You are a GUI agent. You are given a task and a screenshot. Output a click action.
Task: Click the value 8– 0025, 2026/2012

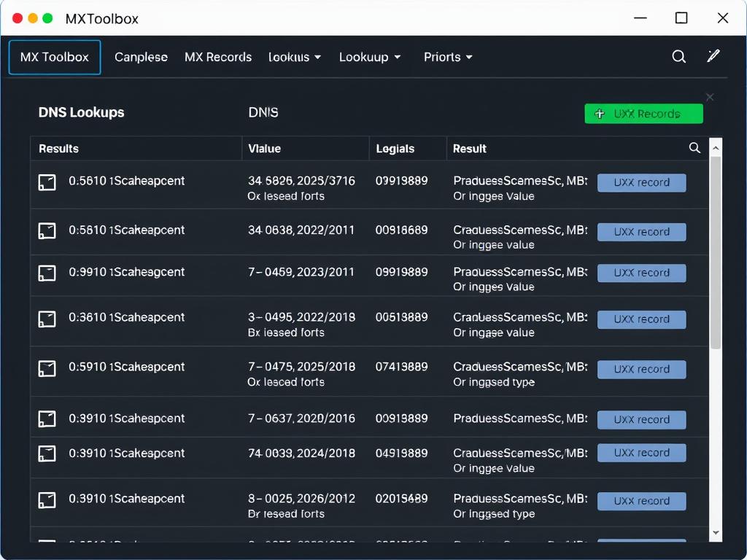(x=301, y=499)
